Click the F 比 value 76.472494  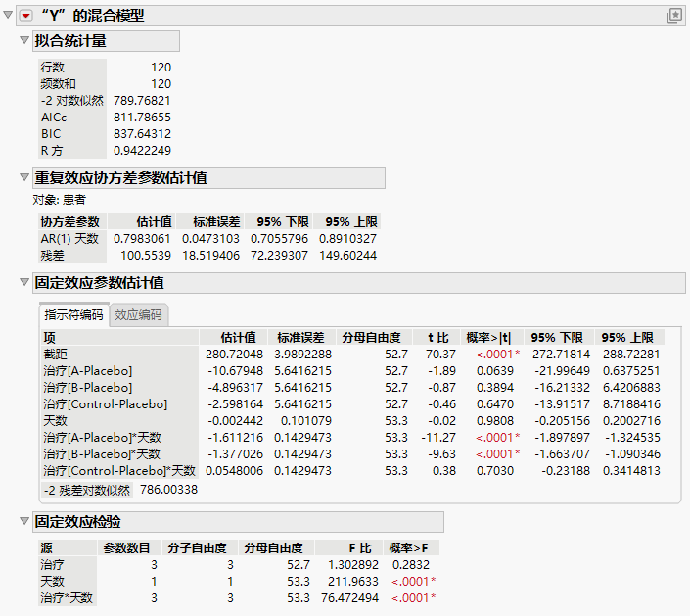pos(349,598)
